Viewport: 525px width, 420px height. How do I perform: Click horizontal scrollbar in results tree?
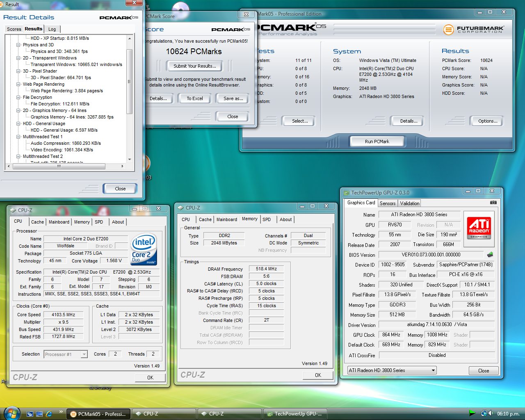(59, 167)
